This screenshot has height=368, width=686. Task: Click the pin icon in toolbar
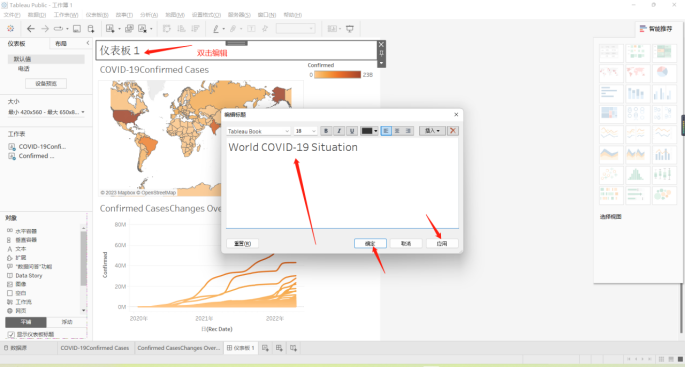click(x=265, y=28)
